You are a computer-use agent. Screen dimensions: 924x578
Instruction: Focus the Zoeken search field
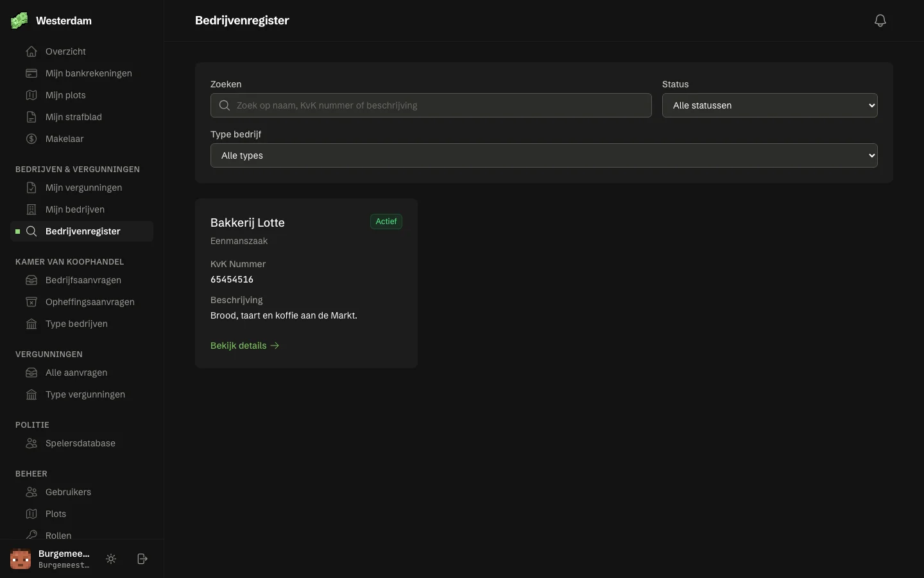click(x=431, y=105)
